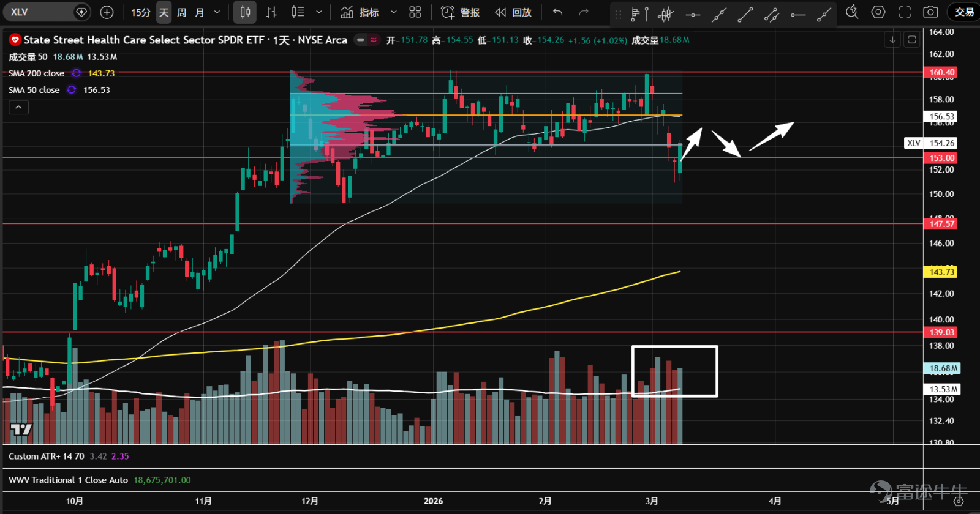Image resolution: width=980 pixels, height=514 pixels.
Task: Select the SMA 200 close indicator label
Action: [36, 73]
